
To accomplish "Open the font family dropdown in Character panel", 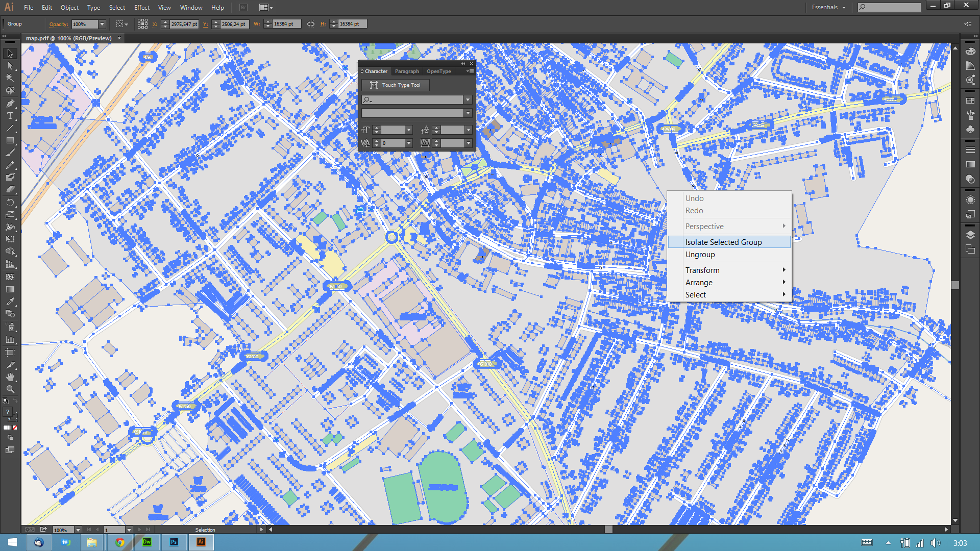I will [x=468, y=100].
